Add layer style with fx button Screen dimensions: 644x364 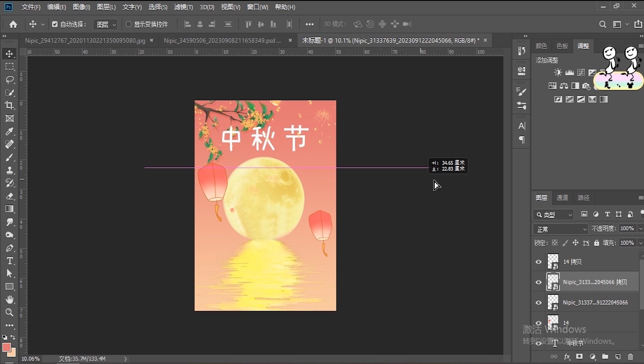pyautogui.click(x=567, y=356)
